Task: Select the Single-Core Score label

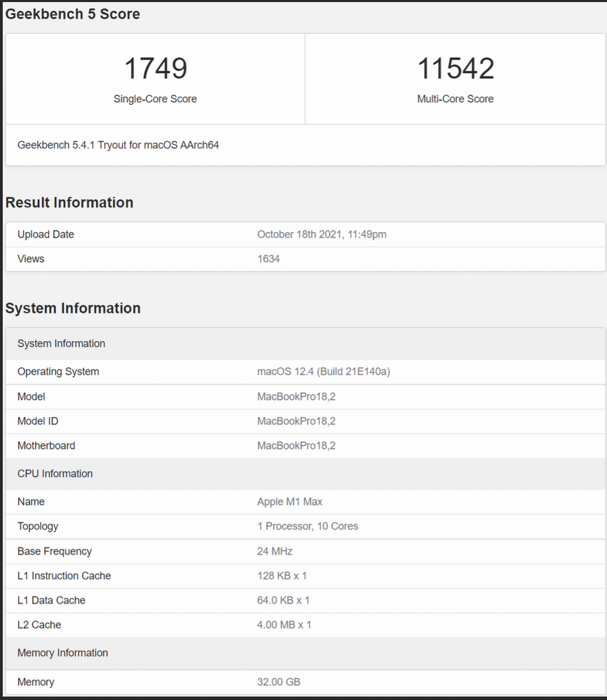Action: pos(155,99)
